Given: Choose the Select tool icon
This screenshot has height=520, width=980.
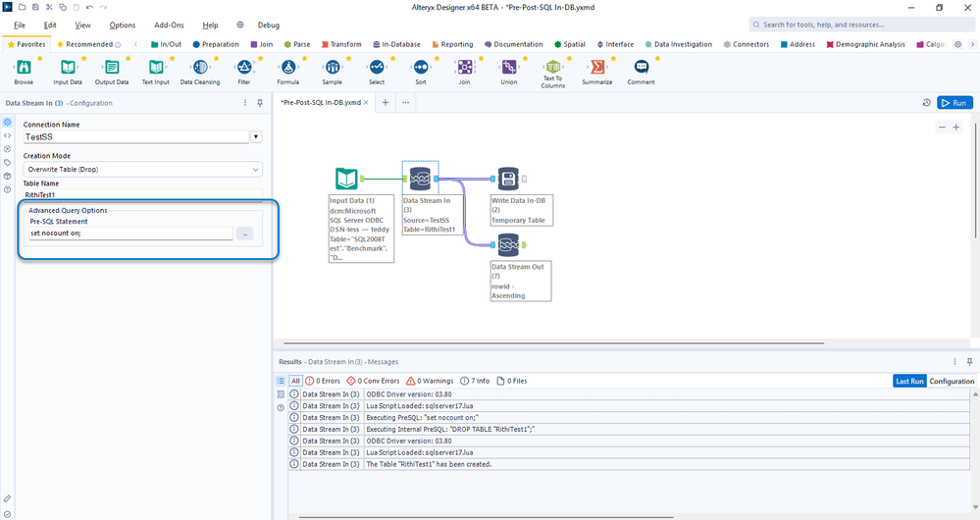Looking at the screenshot, I should click(377, 68).
